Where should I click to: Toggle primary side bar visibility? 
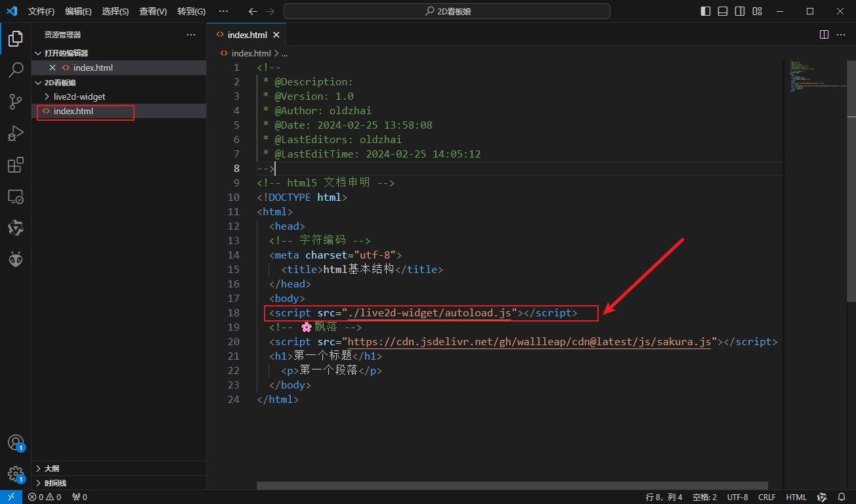[706, 11]
